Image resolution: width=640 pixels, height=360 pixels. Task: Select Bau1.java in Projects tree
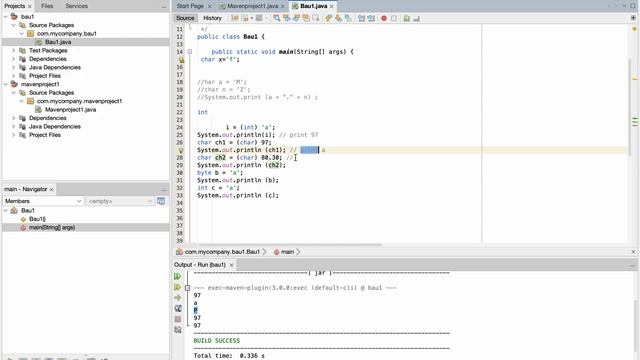[58, 42]
